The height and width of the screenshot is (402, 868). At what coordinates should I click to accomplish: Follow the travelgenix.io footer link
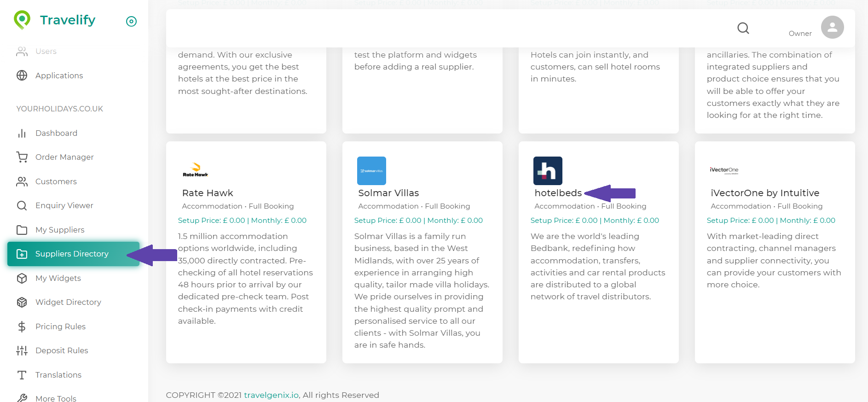(x=271, y=395)
